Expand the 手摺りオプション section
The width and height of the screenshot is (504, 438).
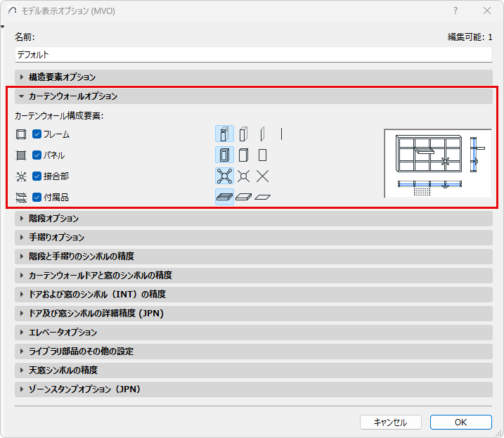coord(254,238)
